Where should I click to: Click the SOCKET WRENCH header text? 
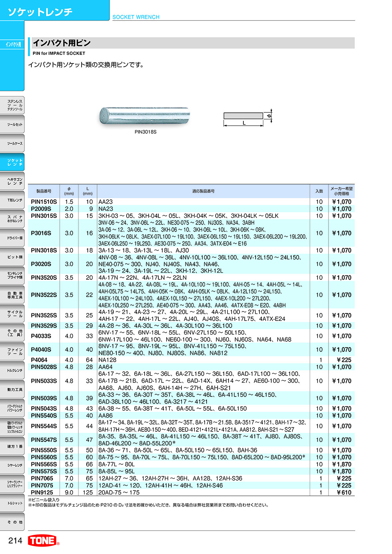(136, 17)
